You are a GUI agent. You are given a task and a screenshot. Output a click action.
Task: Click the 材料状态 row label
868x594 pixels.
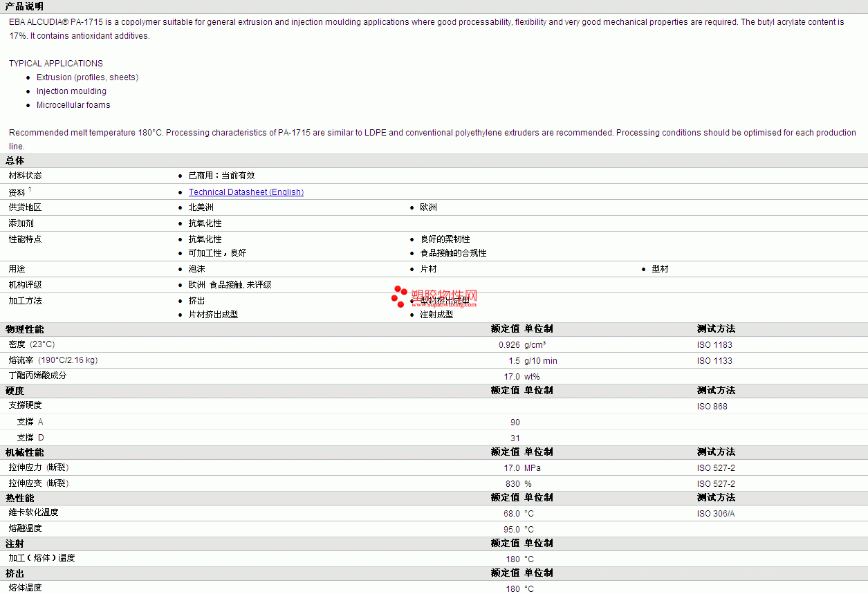pos(25,176)
